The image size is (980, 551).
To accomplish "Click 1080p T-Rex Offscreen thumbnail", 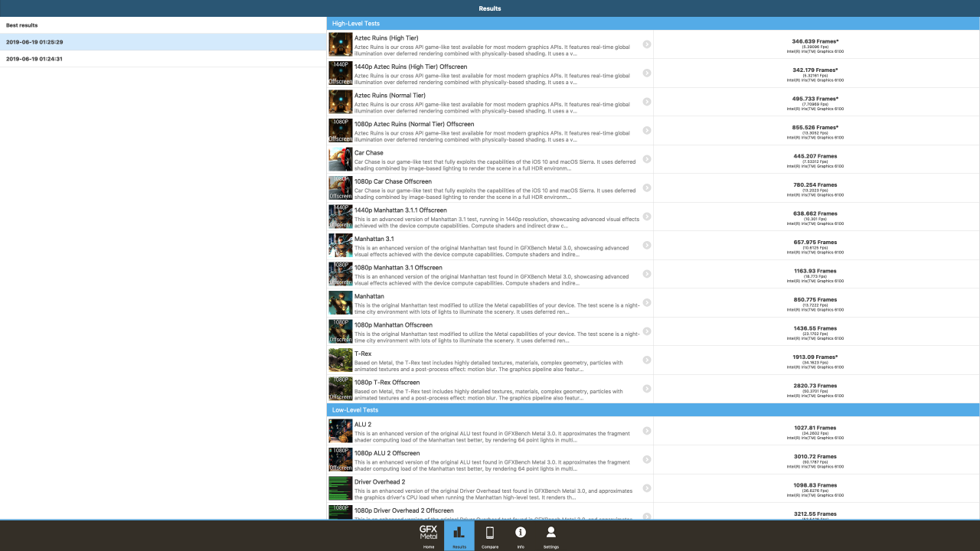I will [x=341, y=389].
